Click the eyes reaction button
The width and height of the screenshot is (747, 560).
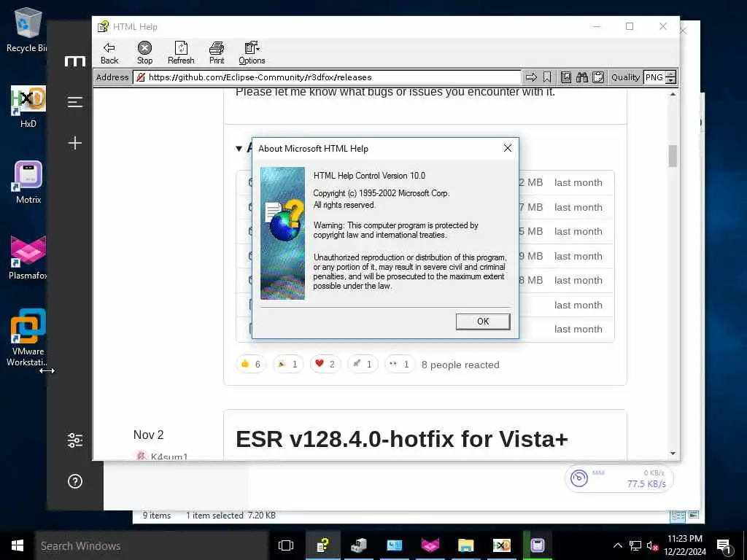tap(399, 365)
